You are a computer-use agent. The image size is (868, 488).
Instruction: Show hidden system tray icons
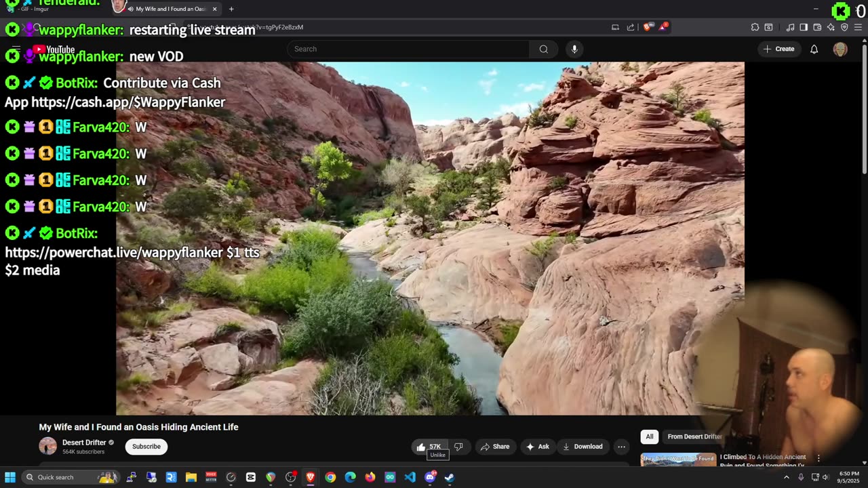pyautogui.click(x=787, y=477)
